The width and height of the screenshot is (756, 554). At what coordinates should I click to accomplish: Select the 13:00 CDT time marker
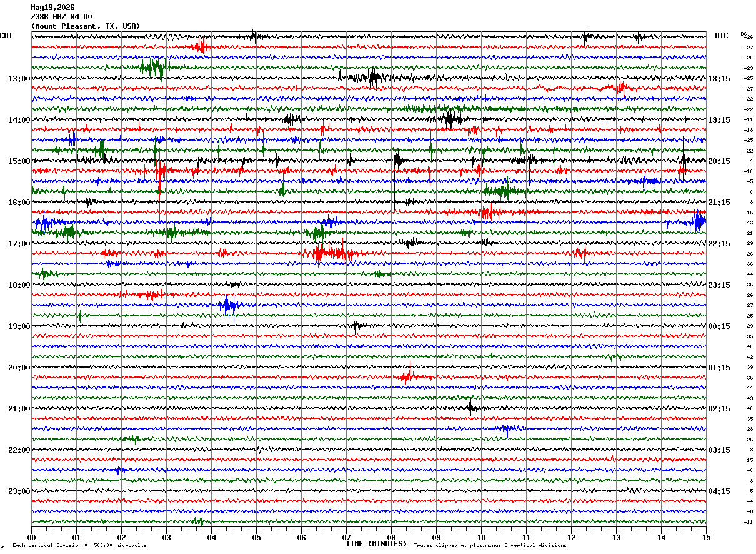19,79
